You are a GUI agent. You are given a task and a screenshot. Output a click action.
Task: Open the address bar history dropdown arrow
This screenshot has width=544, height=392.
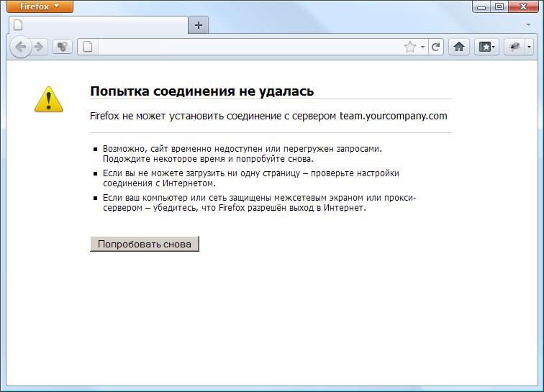point(422,47)
